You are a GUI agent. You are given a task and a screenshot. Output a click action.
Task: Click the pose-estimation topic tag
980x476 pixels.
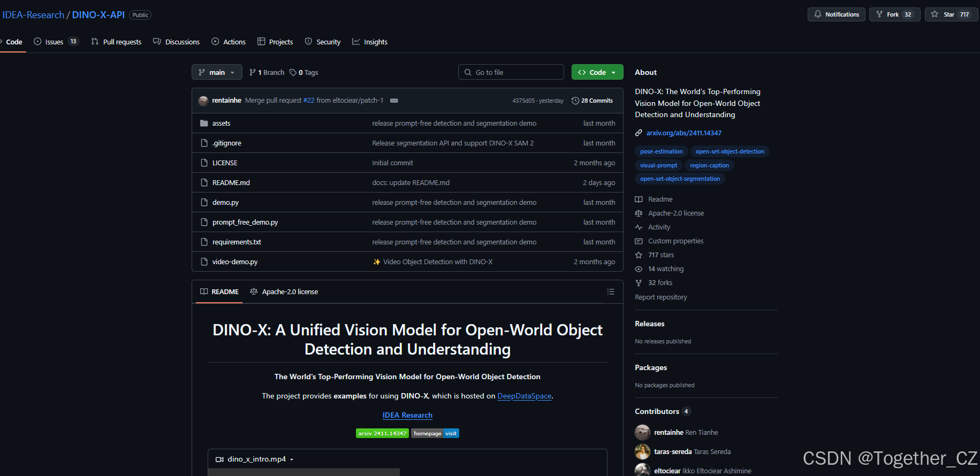tap(661, 151)
